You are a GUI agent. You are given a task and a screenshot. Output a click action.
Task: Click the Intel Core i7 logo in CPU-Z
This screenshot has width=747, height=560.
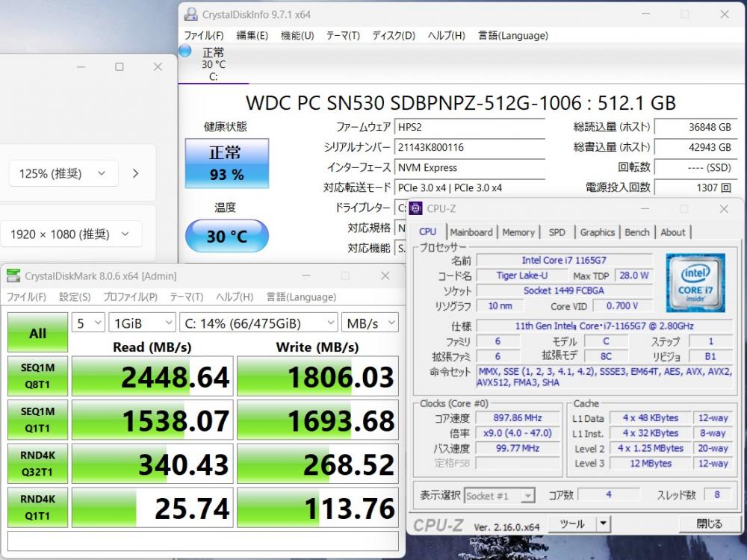(x=695, y=283)
